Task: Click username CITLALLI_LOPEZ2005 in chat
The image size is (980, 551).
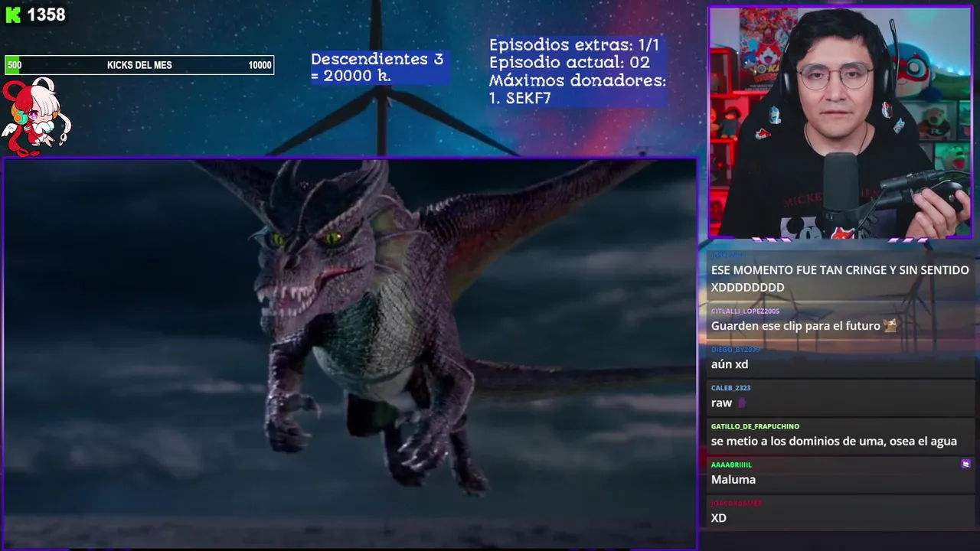Action: (745, 311)
